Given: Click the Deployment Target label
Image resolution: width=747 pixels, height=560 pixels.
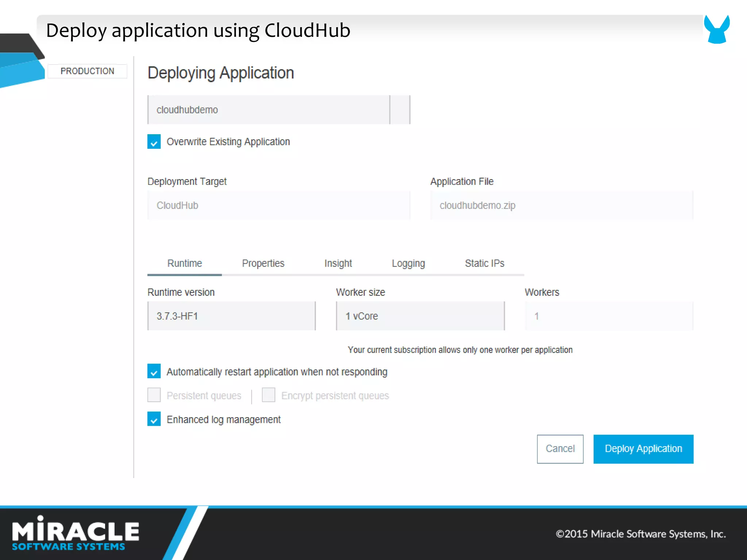Looking at the screenshot, I should coord(187,181).
